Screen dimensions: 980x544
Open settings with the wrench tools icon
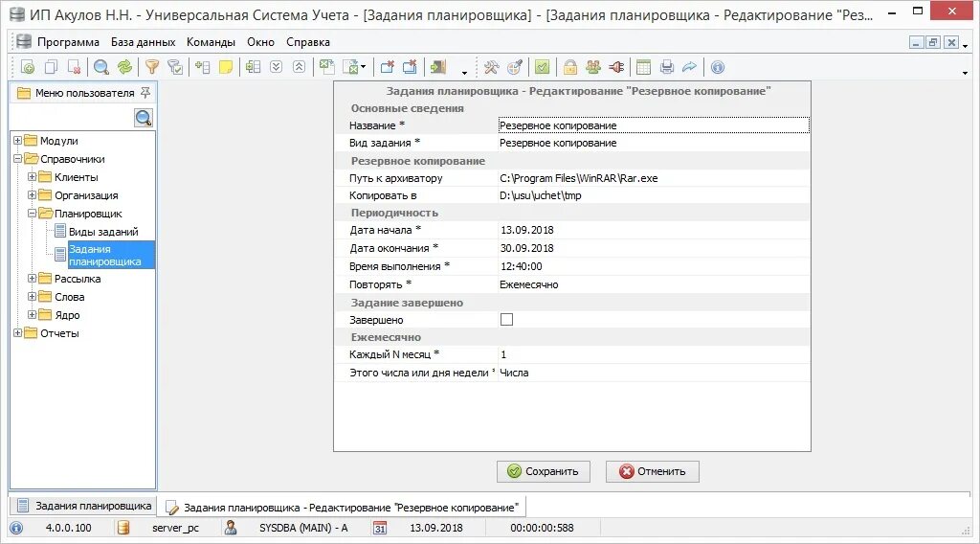point(492,67)
